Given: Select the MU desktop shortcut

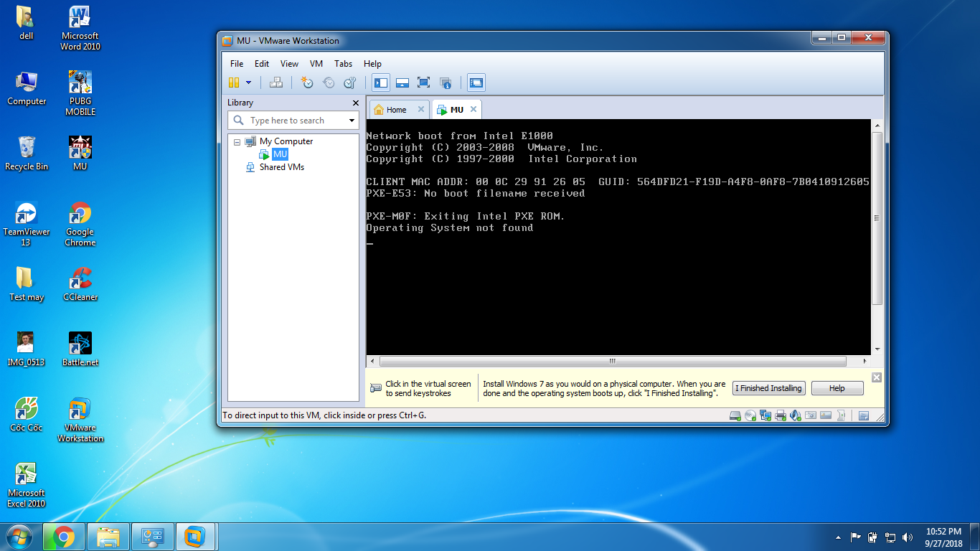Looking at the screenshot, I should pos(80,154).
